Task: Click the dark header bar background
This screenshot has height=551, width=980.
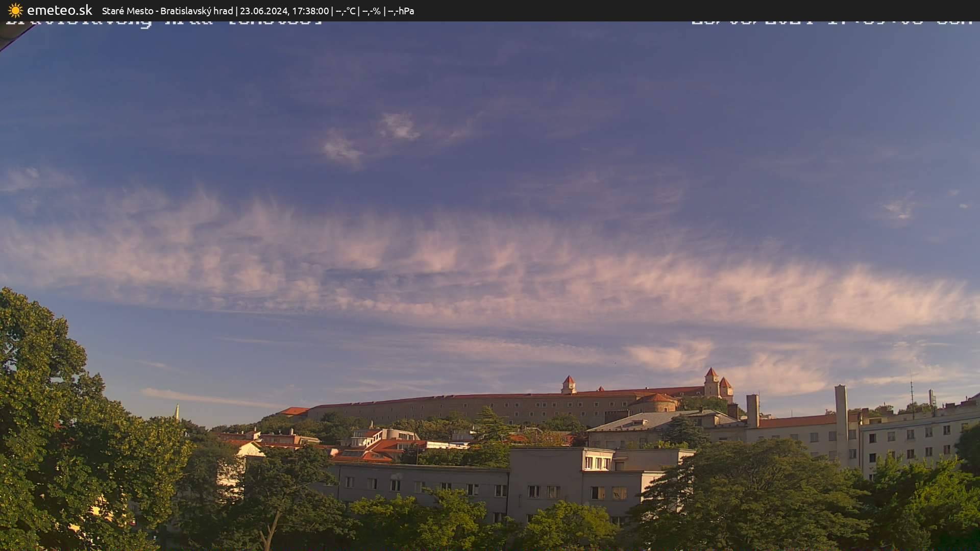Action: point(664,10)
